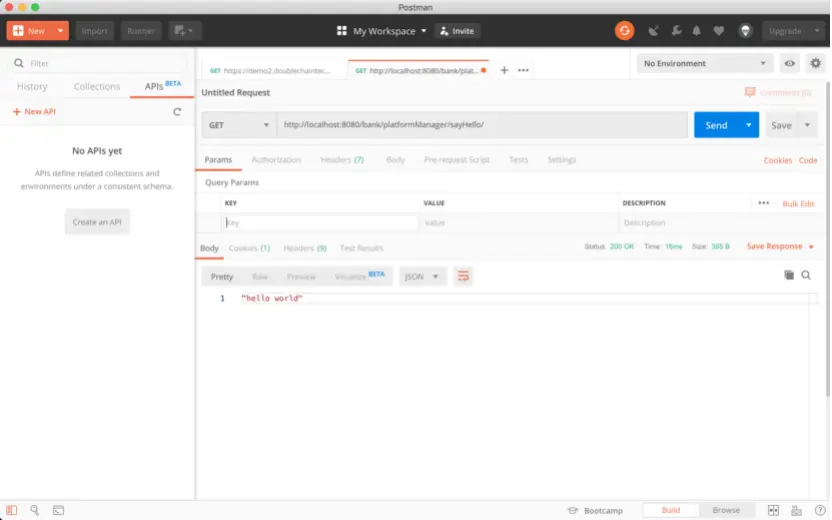The width and height of the screenshot is (832, 520).
Task: Open the Pre-request Script tab
Action: pyautogui.click(x=456, y=160)
